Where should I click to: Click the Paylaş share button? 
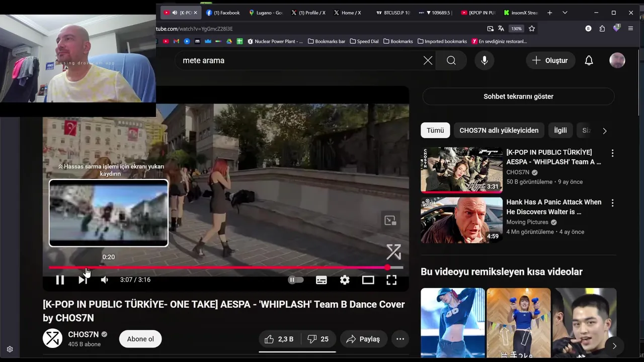point(363,339)
